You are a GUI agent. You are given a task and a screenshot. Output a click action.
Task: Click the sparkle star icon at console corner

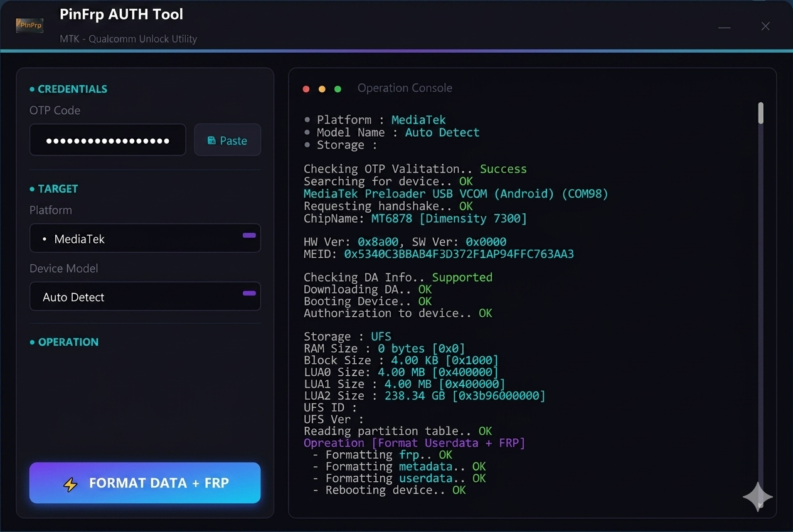[757, 497]
